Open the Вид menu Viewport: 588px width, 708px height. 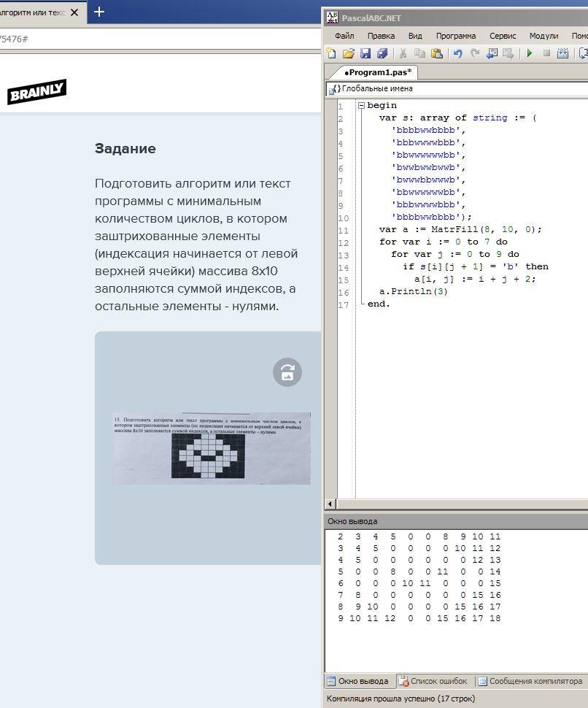(415, 36)
